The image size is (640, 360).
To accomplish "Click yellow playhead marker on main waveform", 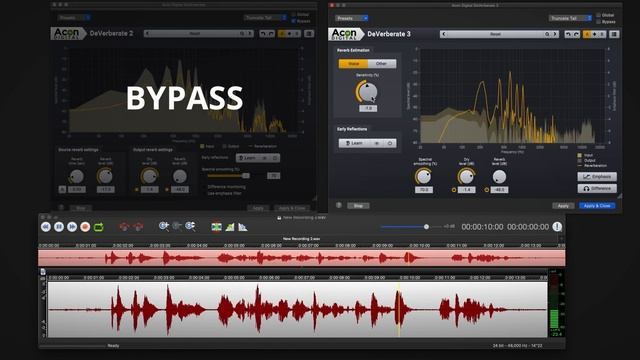I will pos(399,309).
